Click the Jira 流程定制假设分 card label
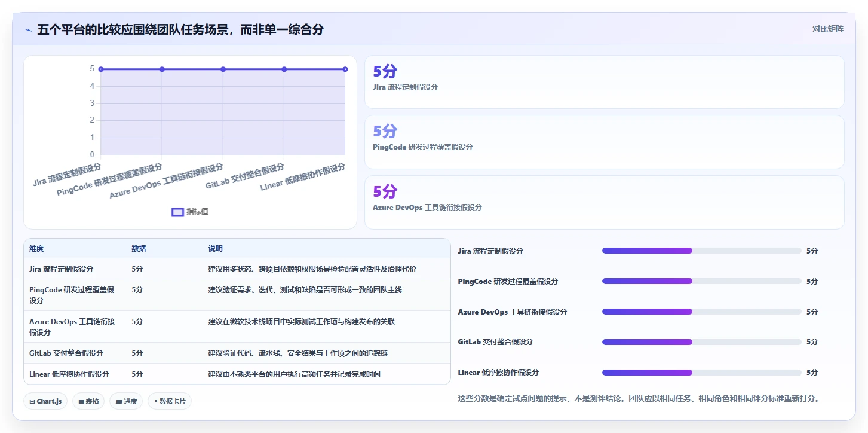The image size is (868, 433). (405, 87)
